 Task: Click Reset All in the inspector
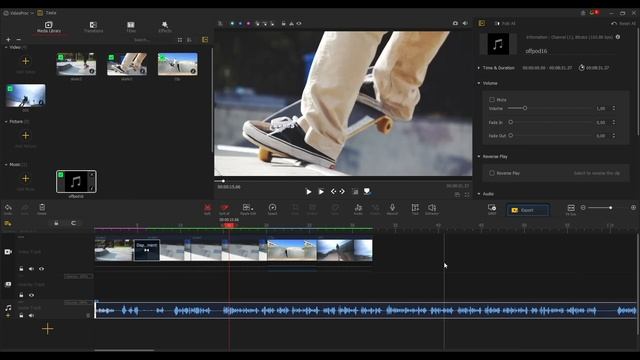tap(624, 24)
